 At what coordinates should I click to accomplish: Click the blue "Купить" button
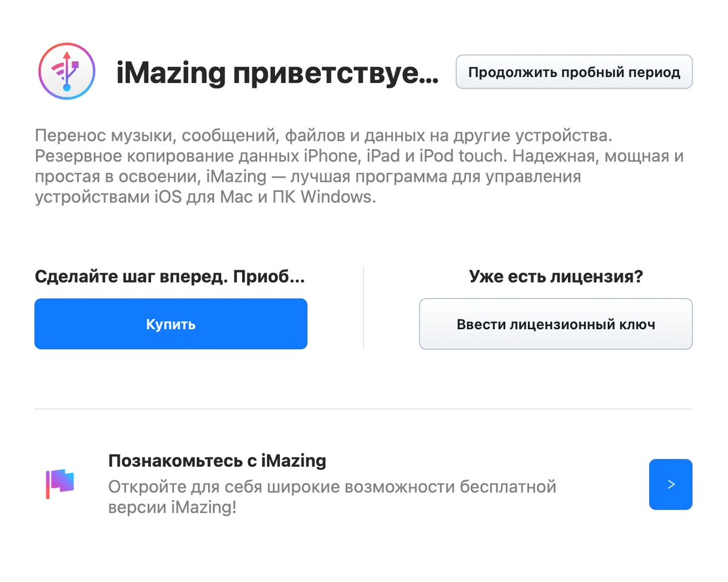170,324
